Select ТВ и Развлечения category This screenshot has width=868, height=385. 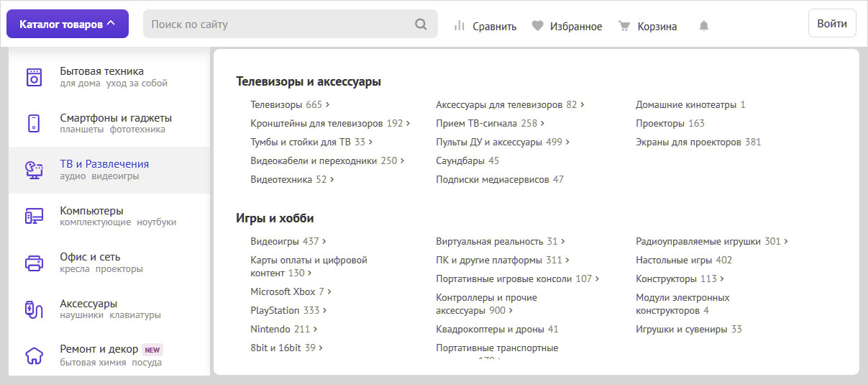click(x=104, y=164)
